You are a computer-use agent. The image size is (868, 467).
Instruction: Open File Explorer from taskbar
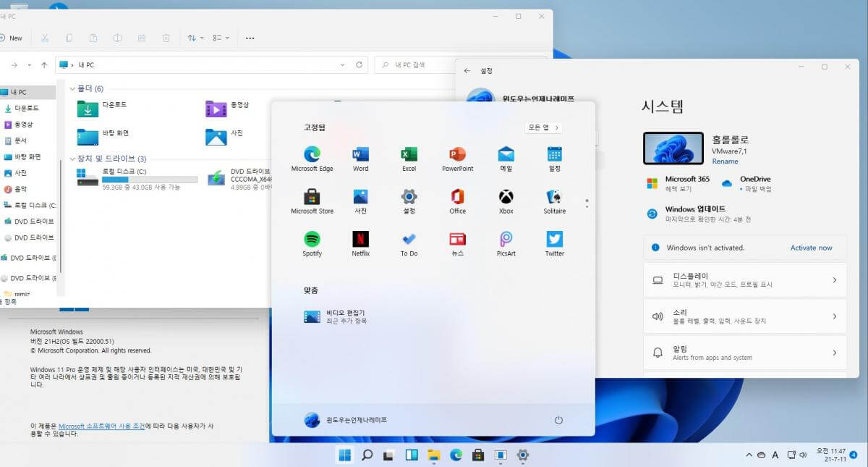434,455
